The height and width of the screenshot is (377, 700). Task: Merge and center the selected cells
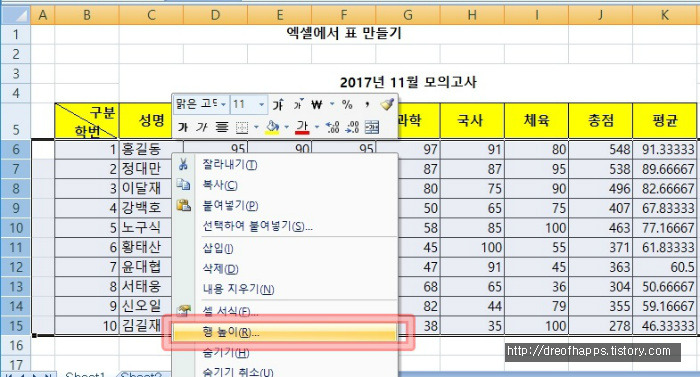click(x=372, y=128)
